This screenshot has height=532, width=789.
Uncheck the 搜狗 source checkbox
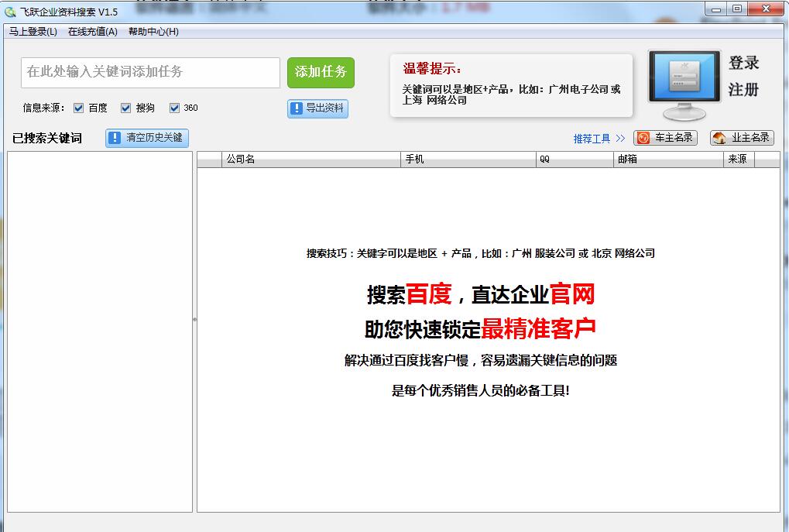(x=125, y=108)
